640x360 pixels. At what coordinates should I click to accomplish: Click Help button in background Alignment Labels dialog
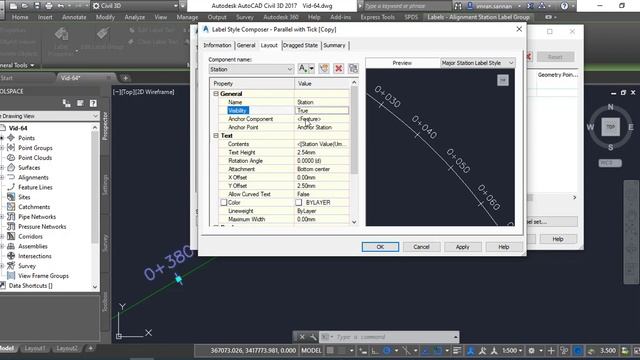click(558, 239)
